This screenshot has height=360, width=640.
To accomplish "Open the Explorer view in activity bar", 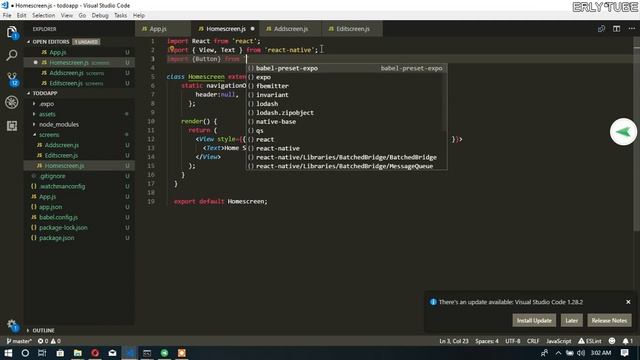I will (x=12, y=32).
